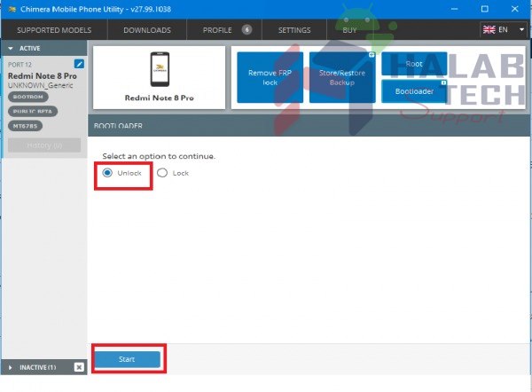Viewport: 532px width, 392px height.
Task: Click the UNKNOWN_Generic device label
Action: tap(41, 85)
